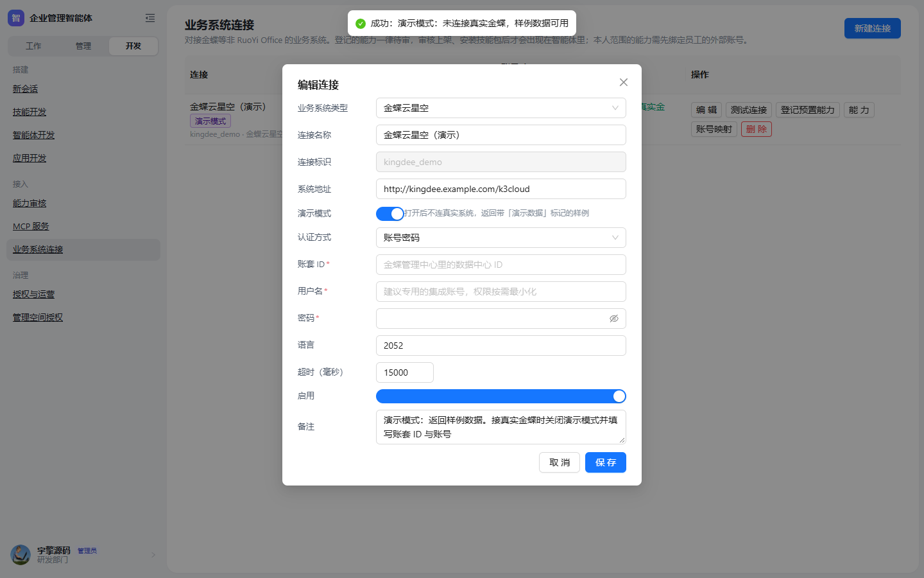Image resolution: width=924 pixels, height=578 pixels.
Task: Collapse the sidebar using the menu fold icon
Action: click(150, 18)
